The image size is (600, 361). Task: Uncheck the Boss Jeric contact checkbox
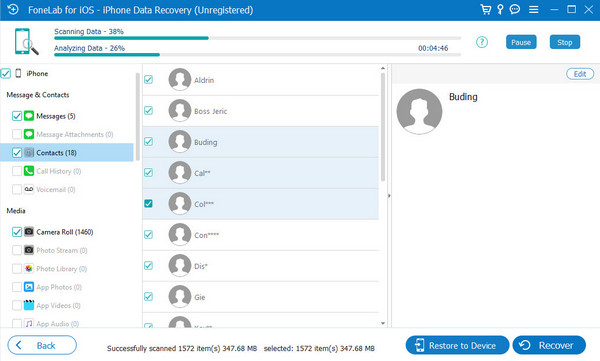point(148,111)
